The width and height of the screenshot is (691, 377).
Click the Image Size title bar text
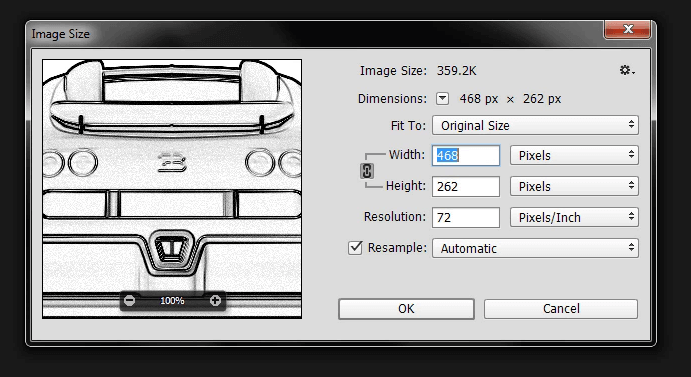point(60,34)
